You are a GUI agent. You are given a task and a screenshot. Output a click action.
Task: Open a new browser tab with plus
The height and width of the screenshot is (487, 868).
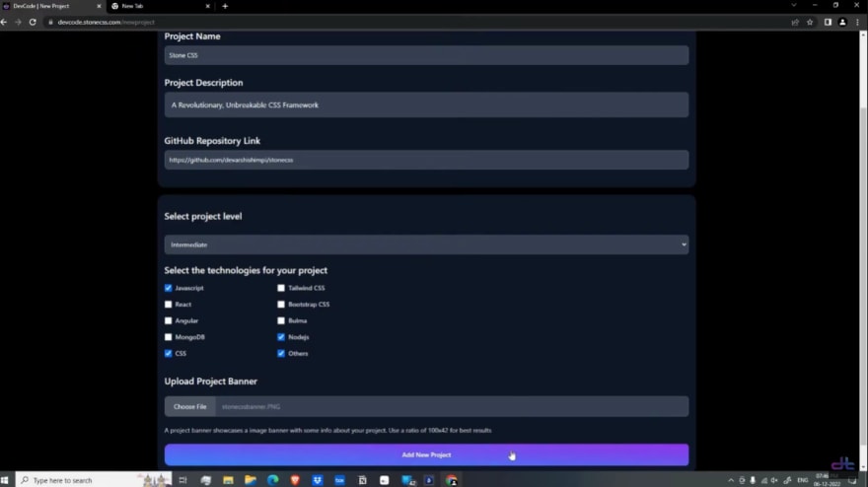click(x=225, y=6)
